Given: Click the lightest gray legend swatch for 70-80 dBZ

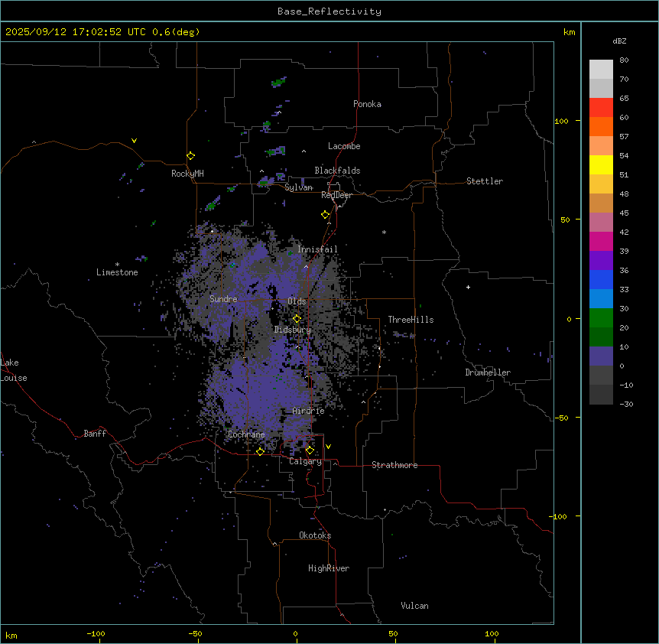Looking at the screenshot, I should tap(601, 70).
